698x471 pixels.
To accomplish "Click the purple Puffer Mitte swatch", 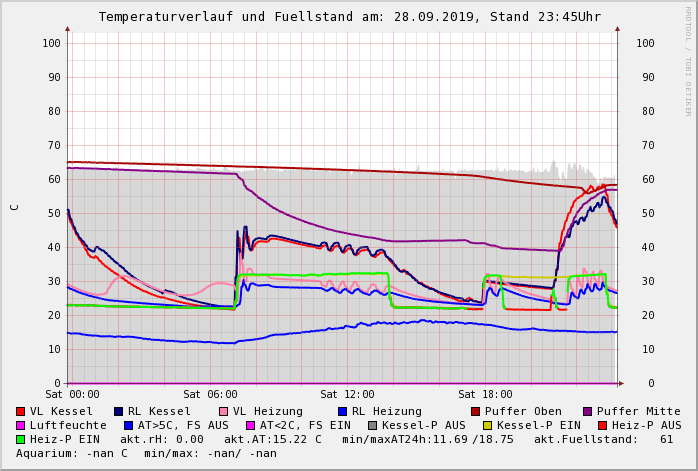I will pos(588,411).
